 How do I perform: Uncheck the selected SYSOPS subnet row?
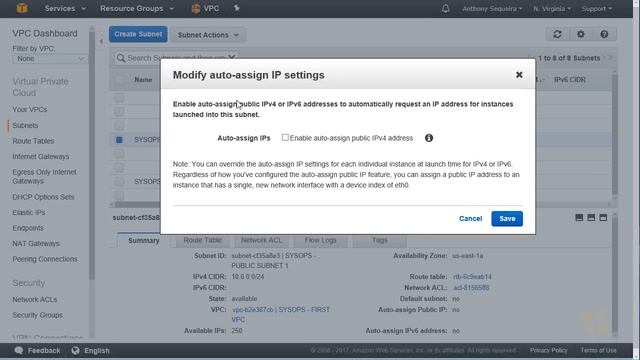coord(119,140)
